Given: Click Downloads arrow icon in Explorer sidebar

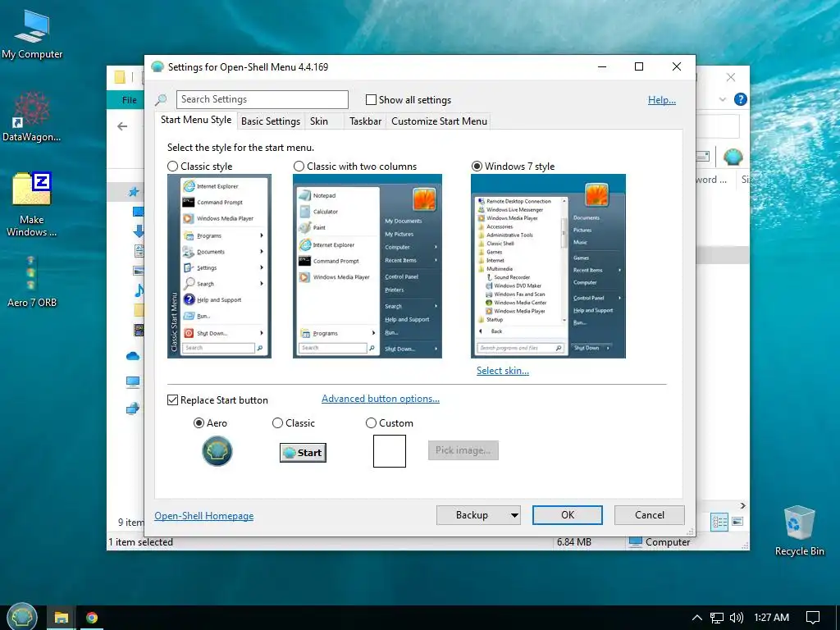Looking at the screenshot, I should tap(138, 231).
